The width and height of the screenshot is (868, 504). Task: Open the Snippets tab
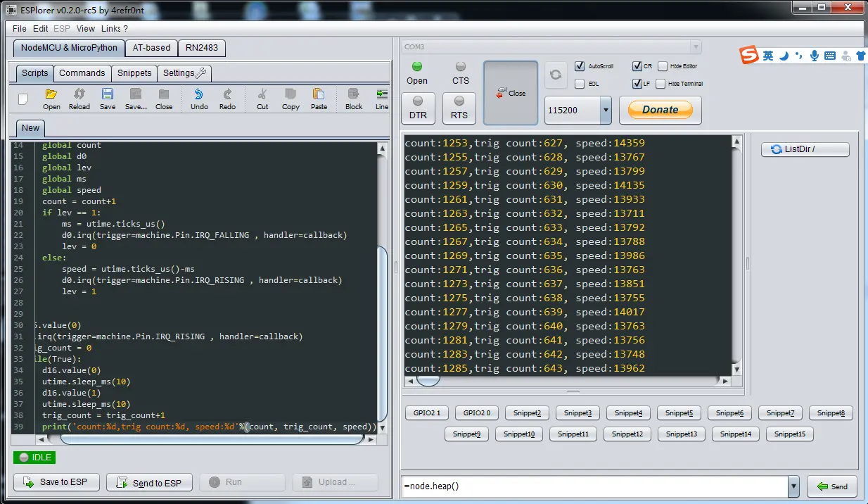[x=134, y=73]
